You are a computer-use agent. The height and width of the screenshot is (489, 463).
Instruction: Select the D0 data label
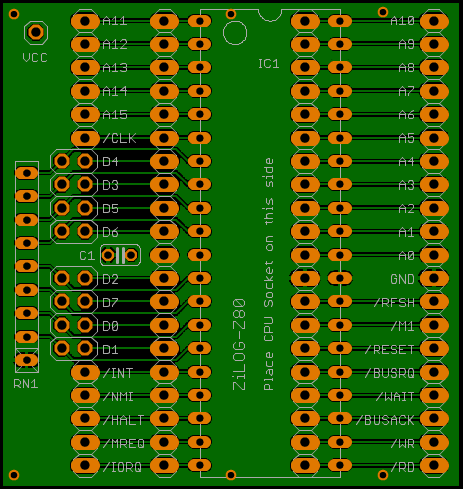pos(110,326)
